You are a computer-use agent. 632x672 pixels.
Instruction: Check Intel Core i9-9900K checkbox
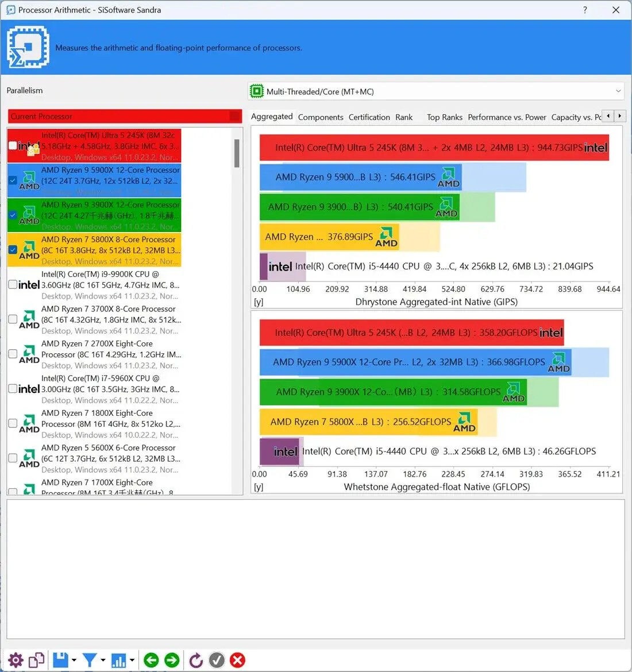pos(13,284)
